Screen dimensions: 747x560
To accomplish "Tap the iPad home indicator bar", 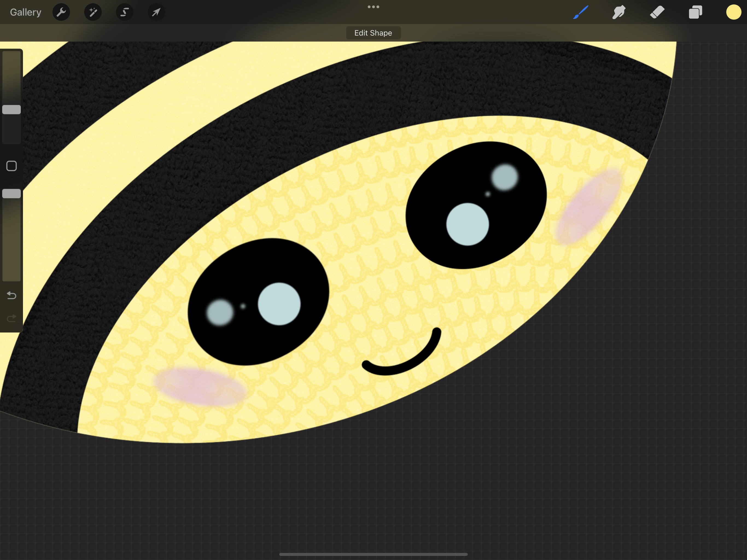I will click(x=373, y=554).
